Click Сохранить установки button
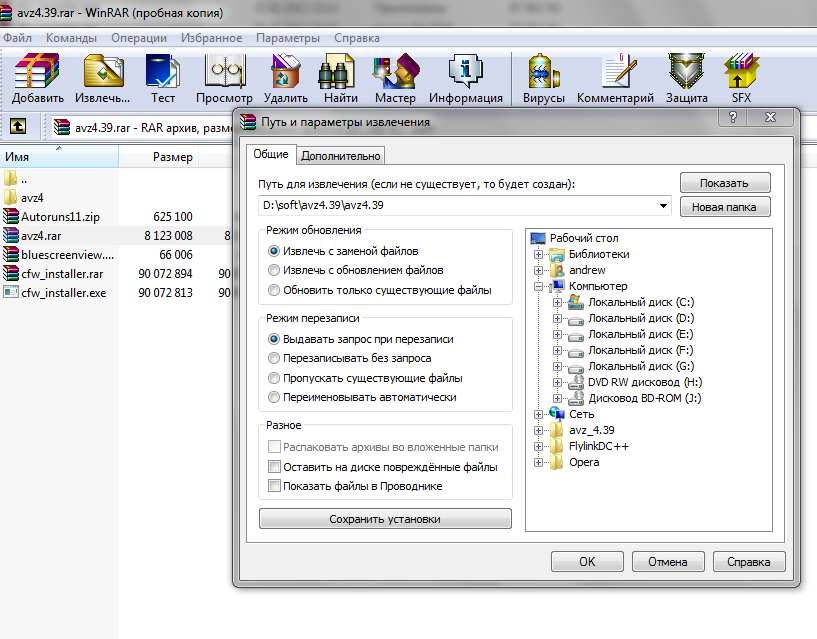 click(x=385, y=519)
